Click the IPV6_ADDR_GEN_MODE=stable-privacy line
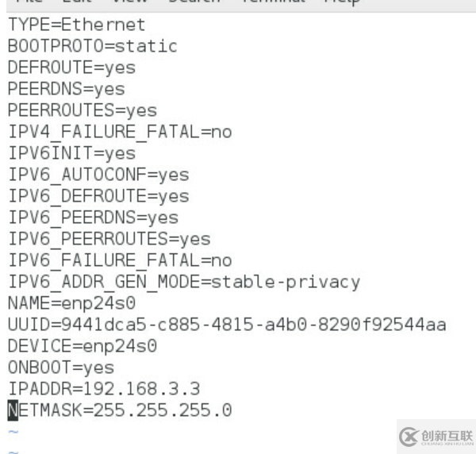Image resolution: width=476 pixels, height=454 pixels. point(184,282)
